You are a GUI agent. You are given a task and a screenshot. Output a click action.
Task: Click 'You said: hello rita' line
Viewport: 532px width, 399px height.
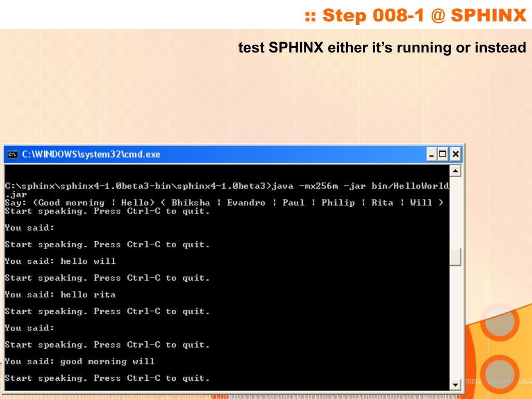point(60,295)
